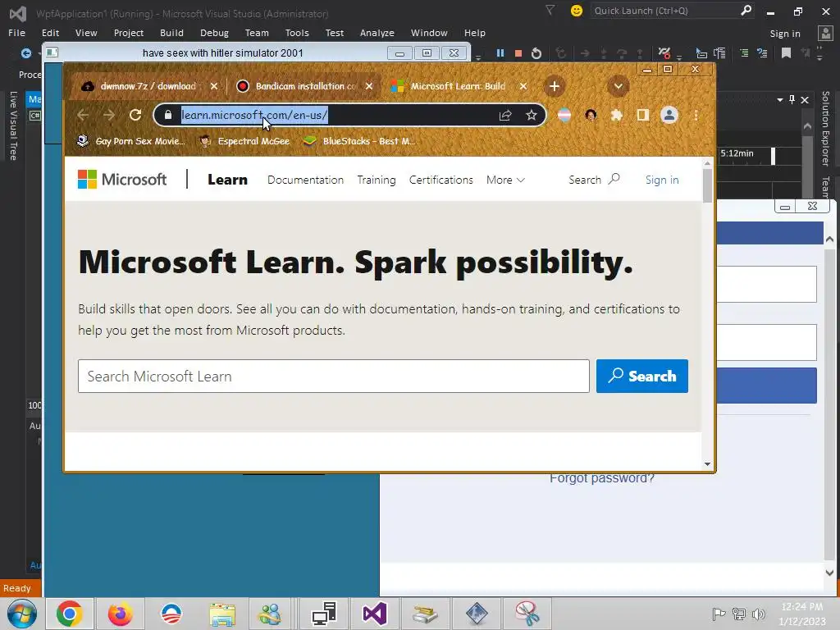Close the Bandicam installation tab
Image resolution: width=840 pixels, height=630 pixels.
click(x=369, y=85)
